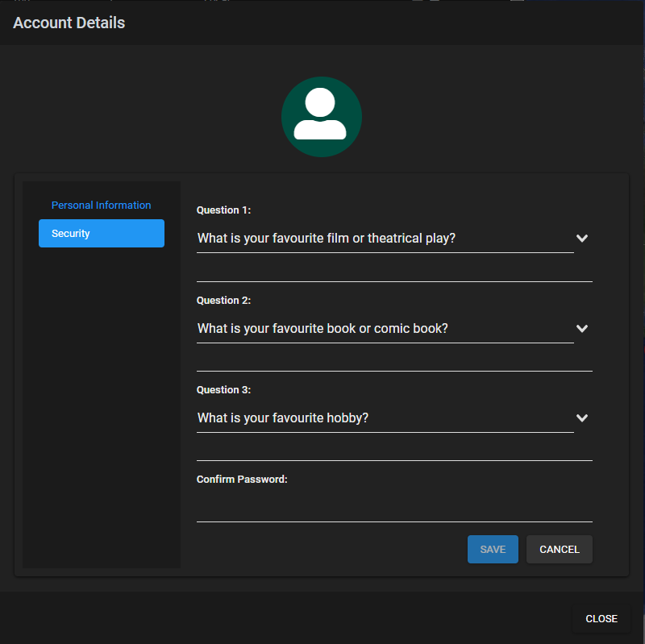
Task: Expand Question 2 chevron arrow
Action: [x=581, y=328]
